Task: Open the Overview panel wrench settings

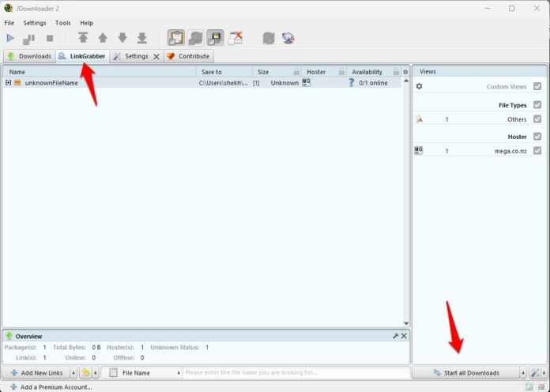Action: [395, 336]
